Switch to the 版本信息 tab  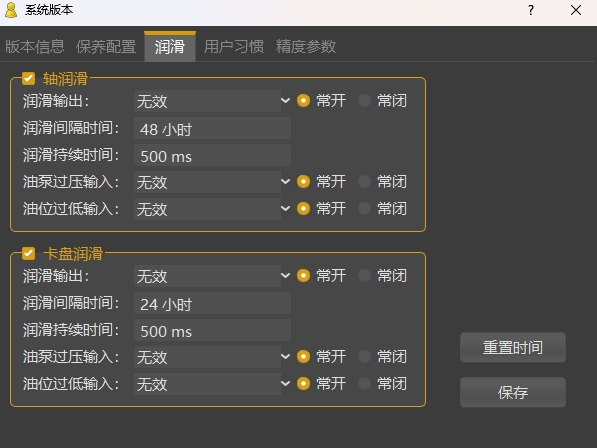point(35,46)
